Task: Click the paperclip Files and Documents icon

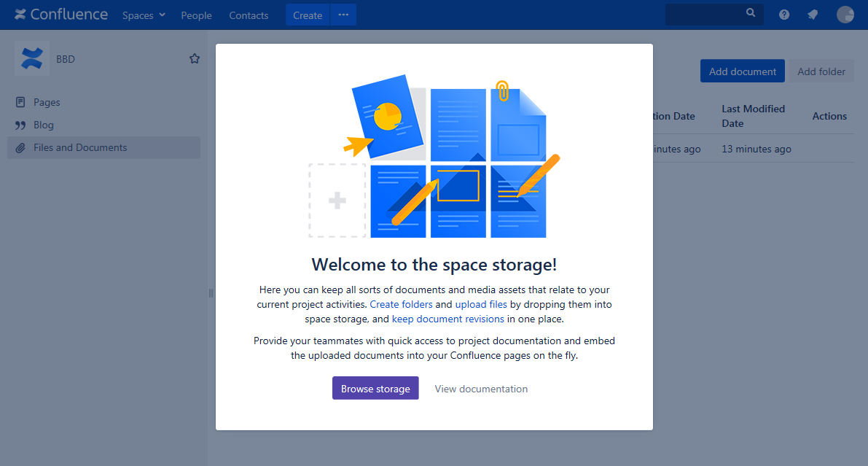Action: [x=20, y=148]
